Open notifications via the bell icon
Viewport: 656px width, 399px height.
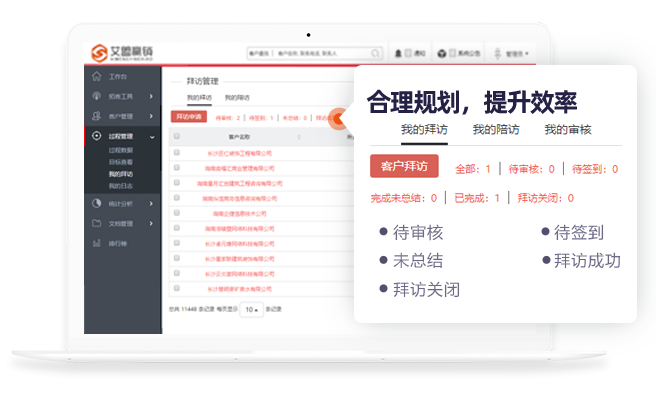398,53
